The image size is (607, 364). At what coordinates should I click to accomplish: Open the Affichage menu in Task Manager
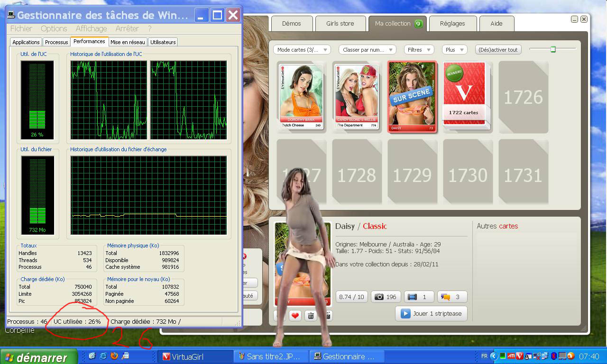91,28
